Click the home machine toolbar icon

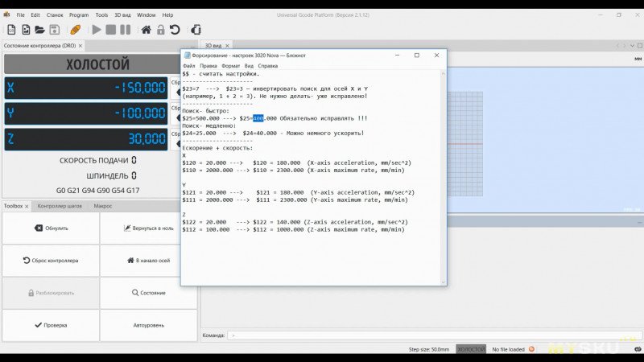point(146,30)
